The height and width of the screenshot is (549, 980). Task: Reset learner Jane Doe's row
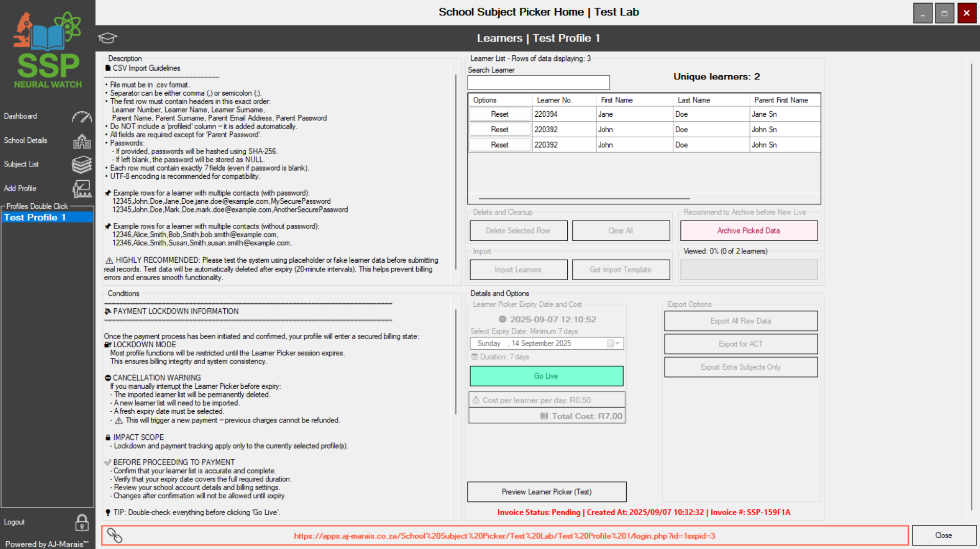click(x=500, y=114)
